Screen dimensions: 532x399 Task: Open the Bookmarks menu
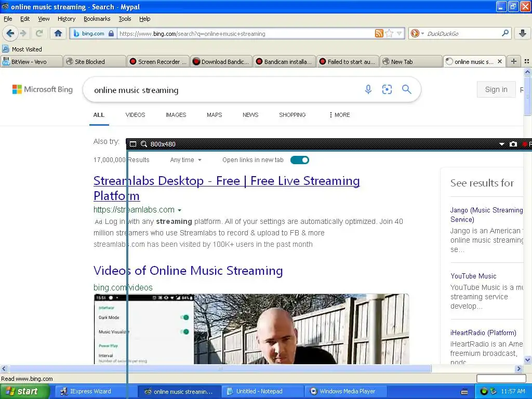(x=97, y=19)
